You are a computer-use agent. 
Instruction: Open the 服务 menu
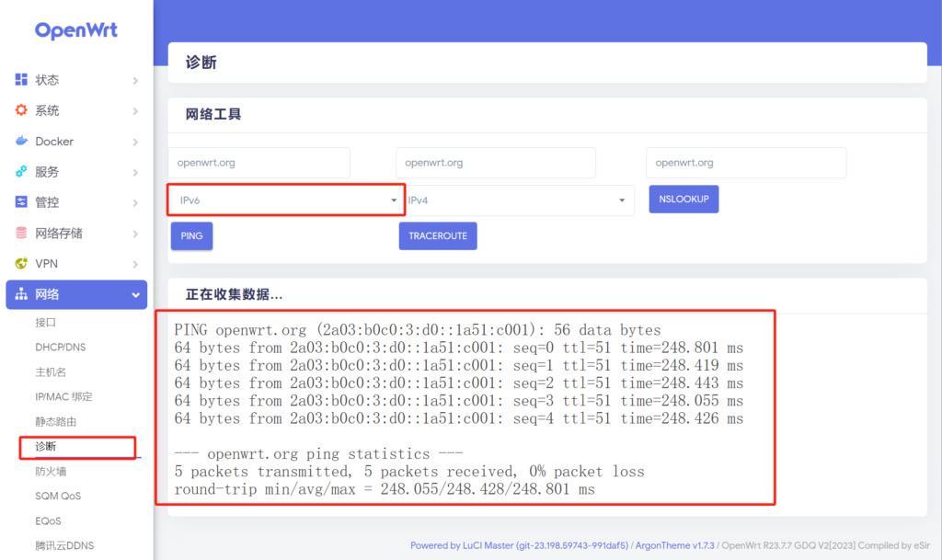coord(76,172)
